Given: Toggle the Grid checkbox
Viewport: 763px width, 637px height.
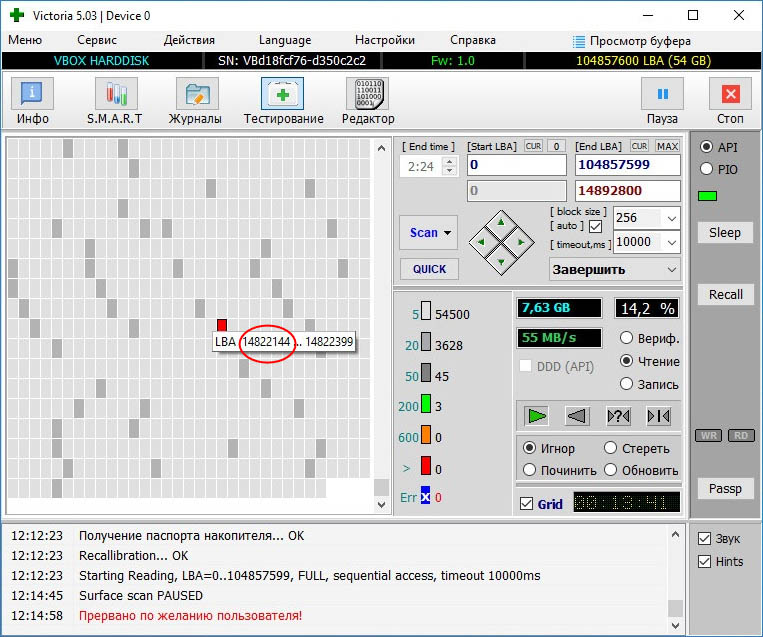Looking at the screenshot, I should (527, 504).
